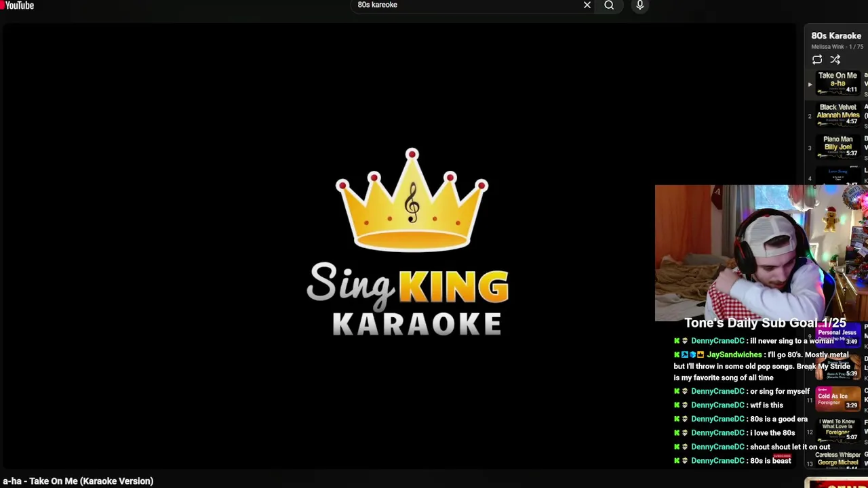Click DennyCraneDC on the '80s is beast' message

click(x=717, y=461)
